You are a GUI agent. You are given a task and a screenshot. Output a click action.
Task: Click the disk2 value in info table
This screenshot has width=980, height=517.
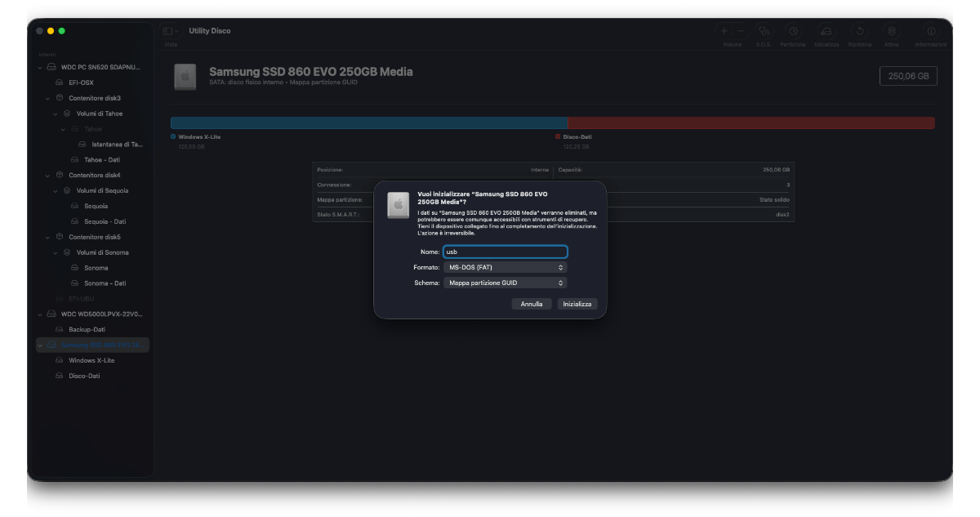pyautogui.click(x=782, y=215)
